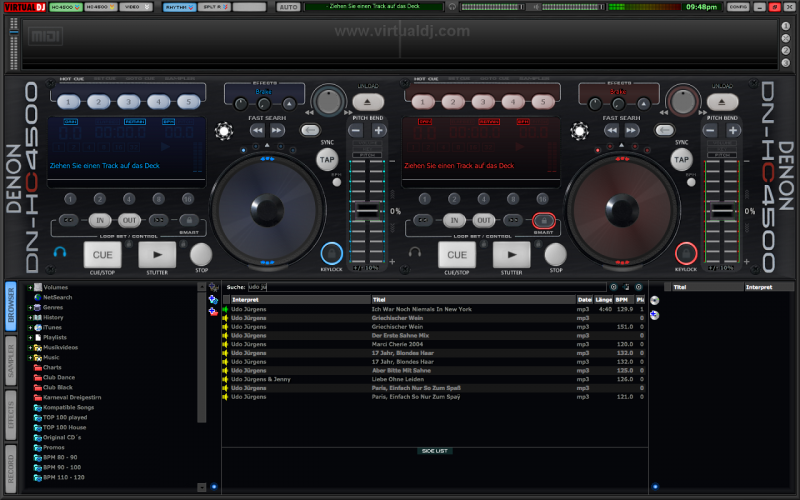Toggle the AUTO mix button
Screen dimensions: 800x500
tap(288, 7)
